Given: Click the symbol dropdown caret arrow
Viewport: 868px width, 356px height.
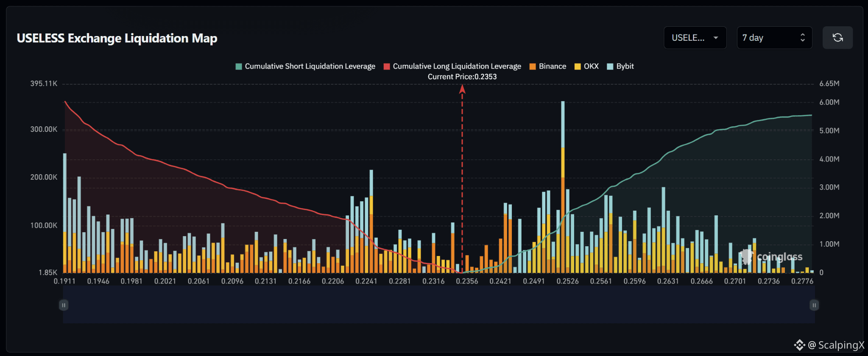Looking at the screenshot, I should [716, 38].
